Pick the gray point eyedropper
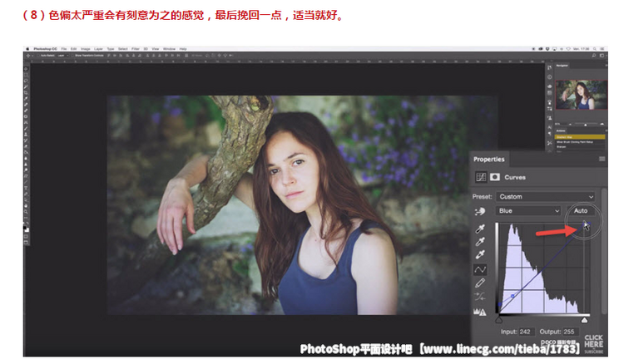Viewport: 624px width, 364px height. coord(480,242)
